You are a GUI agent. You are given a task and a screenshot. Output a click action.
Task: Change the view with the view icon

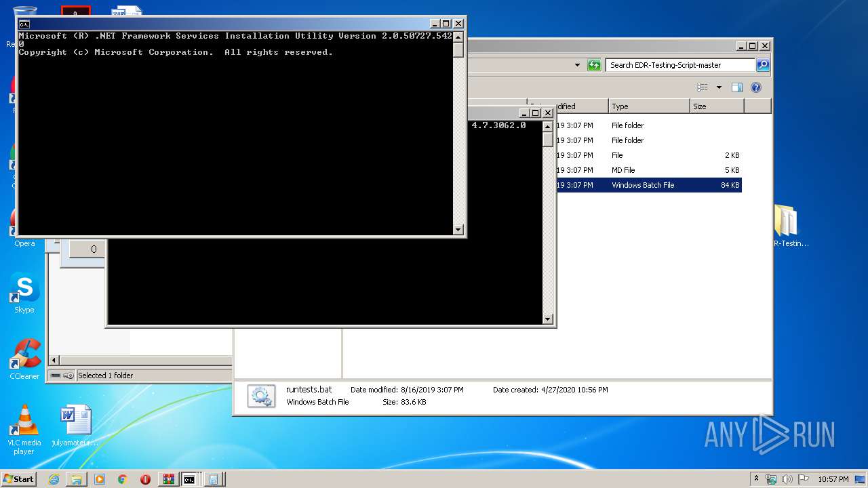tap(703, 87)
